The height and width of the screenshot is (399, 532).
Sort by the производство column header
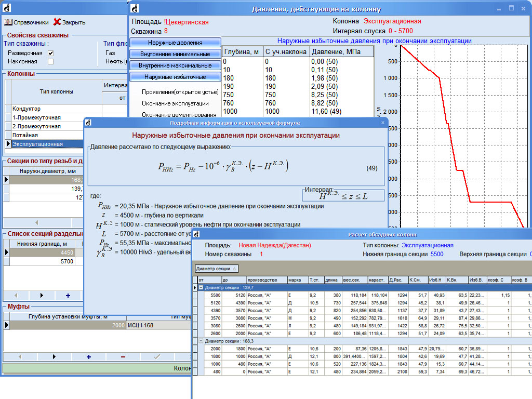[x=267, y=280]
